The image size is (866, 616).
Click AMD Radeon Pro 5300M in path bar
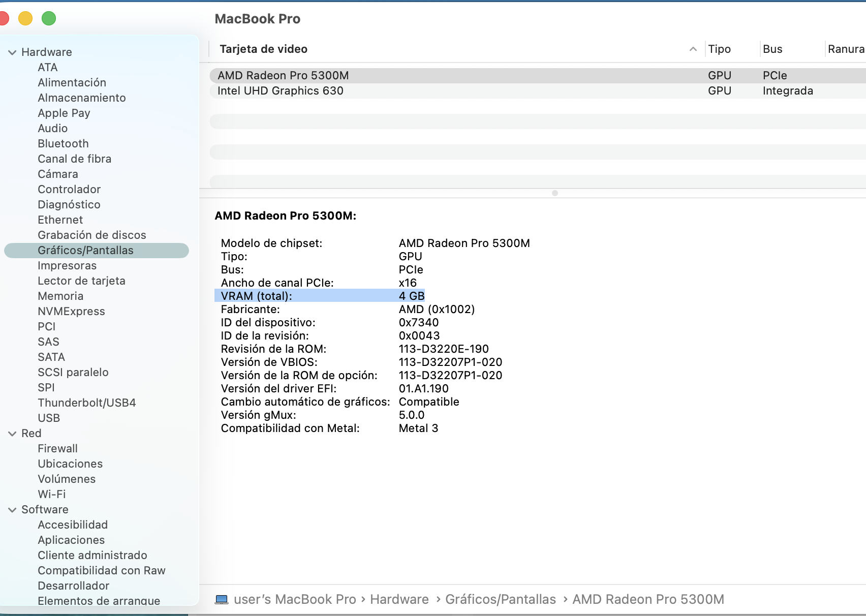click(648, 600)
